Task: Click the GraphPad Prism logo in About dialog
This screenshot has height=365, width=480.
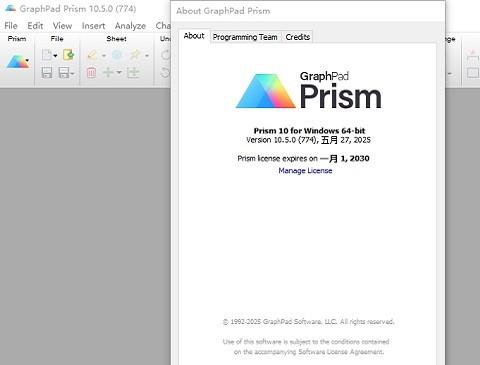Action: (309, 90)
